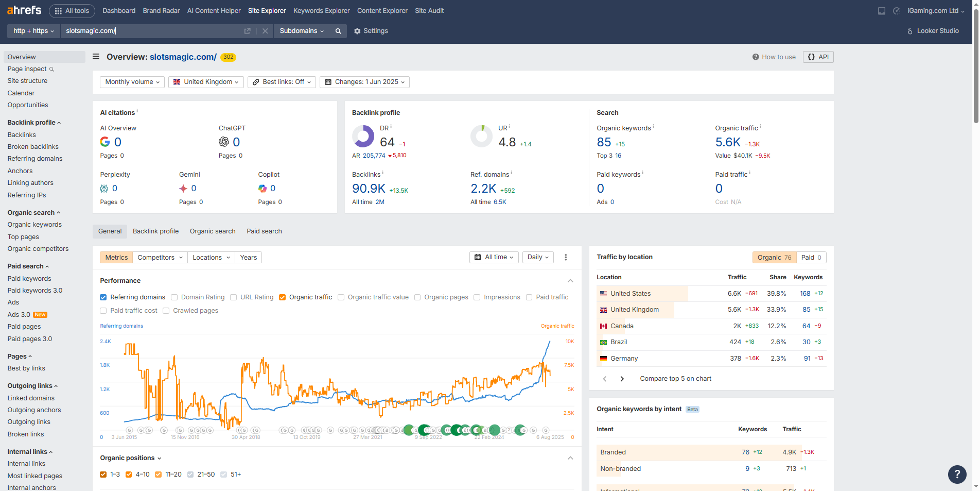Toggle the sidebar hamburger menu icon
The width and height of the screenshot is (980, 491).
pyautogui.click(x=96, y=57)
